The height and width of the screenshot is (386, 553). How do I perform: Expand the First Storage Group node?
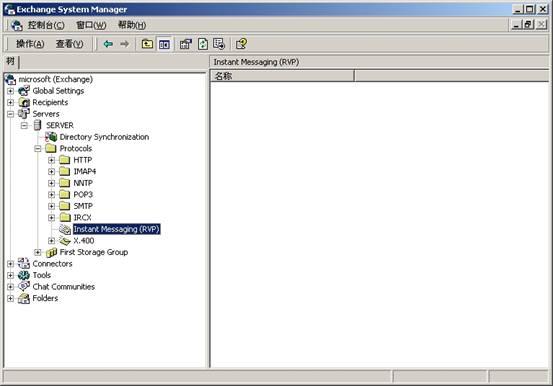(38, 252)
